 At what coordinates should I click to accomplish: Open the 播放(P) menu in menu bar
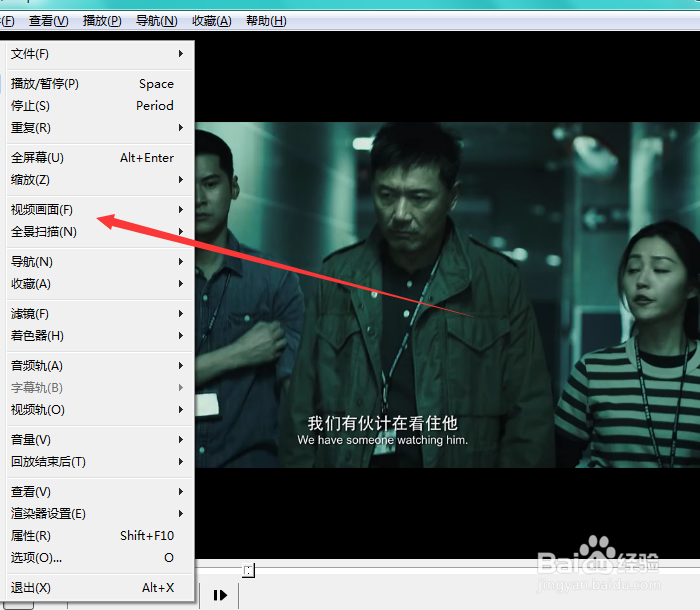tap(102, 21)
